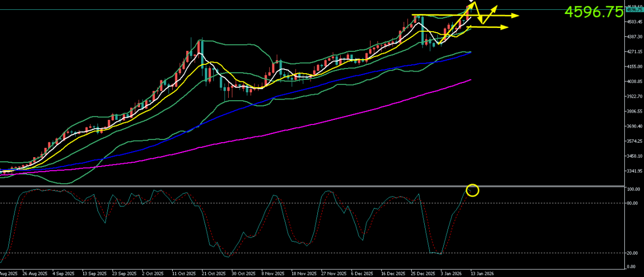Click the 3341.95 price axis label
The height and width of the screenshot is (277, 644).
click(634, 171)
